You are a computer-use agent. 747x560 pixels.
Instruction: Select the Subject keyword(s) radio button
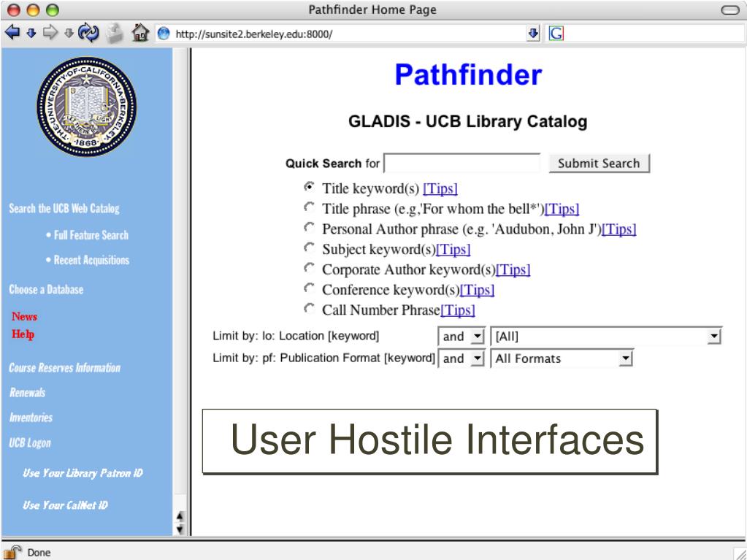309,248
